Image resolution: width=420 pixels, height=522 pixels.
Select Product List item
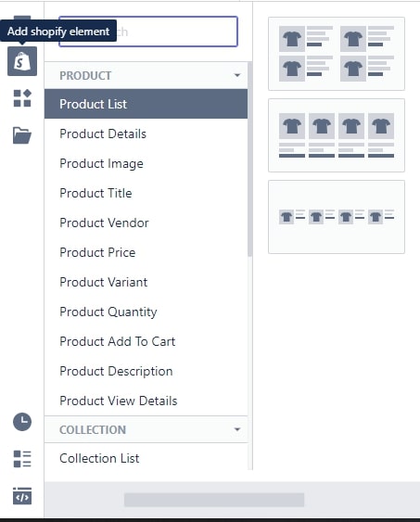pyautogui.click(x=146, y=104)
